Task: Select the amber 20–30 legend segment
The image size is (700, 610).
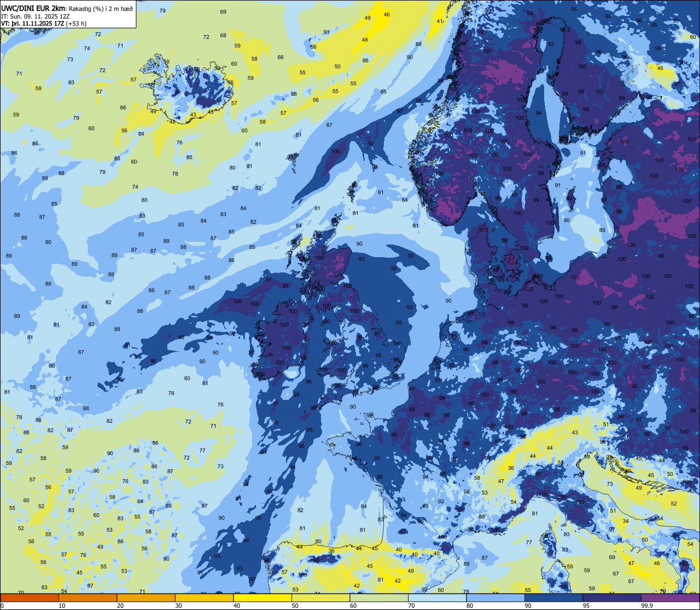Action: [146, 597]
